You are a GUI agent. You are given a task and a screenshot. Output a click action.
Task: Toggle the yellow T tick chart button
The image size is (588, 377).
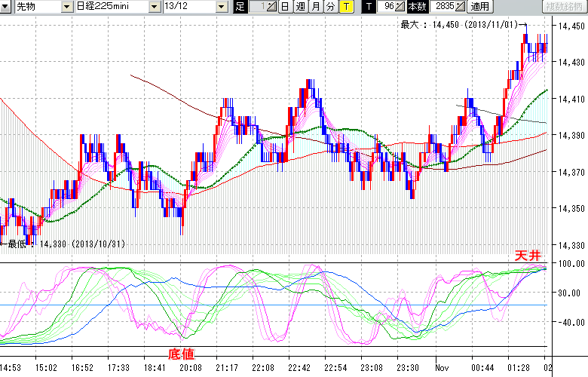pyautogui.click(x=345, y=7)
